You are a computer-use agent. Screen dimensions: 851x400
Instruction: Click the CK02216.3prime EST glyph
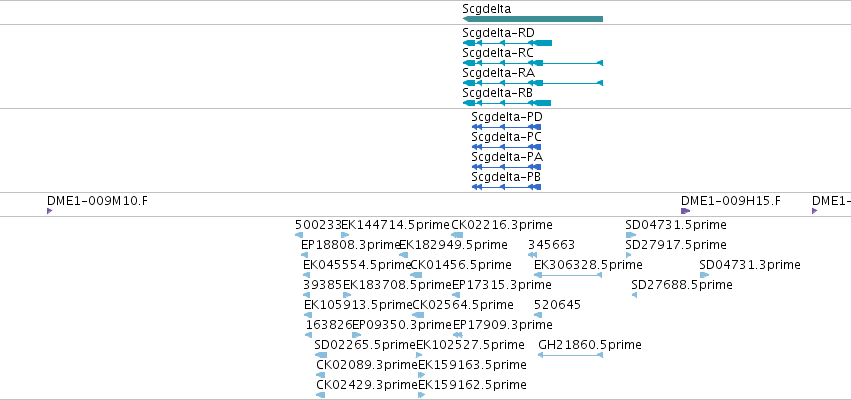coord(457,235)
